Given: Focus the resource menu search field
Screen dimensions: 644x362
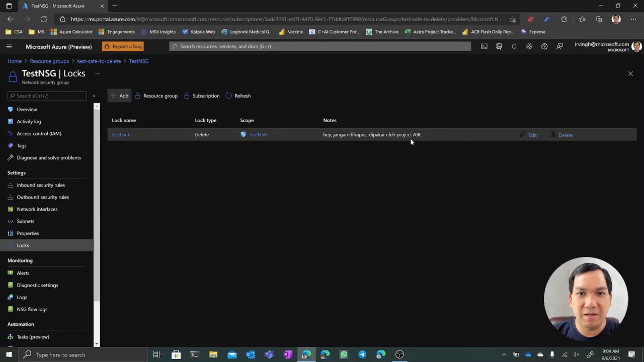Looking at the screenshot, I should [x=47, y=96].
